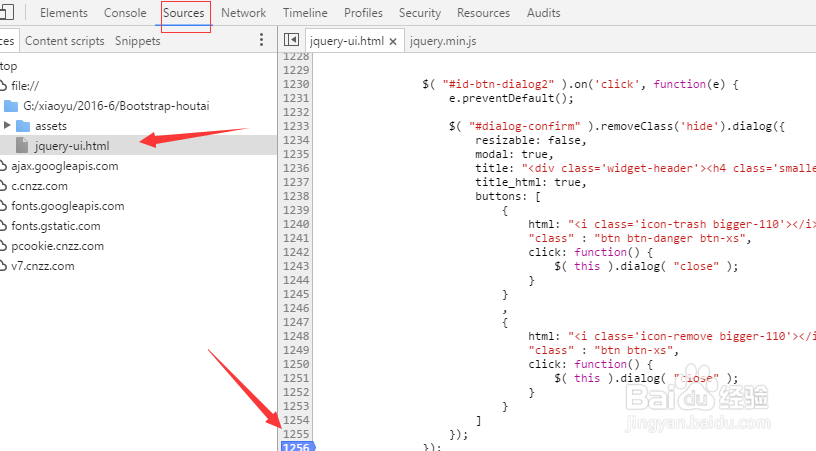Image resolution: width=816 pixels, height=451 pixels.
Task: Click the "btn btn-danger btn-xs" string
Action: (x=670, y=239)
